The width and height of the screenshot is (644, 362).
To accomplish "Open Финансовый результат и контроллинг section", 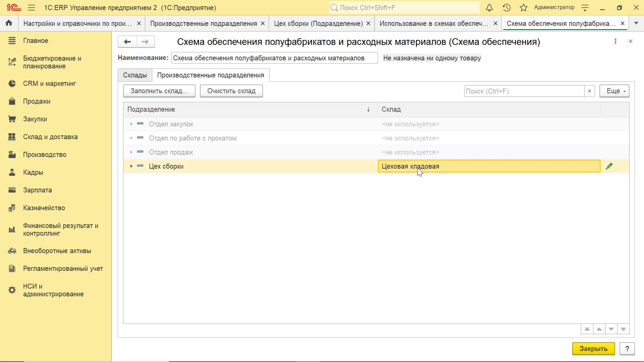I will [60, 230].
